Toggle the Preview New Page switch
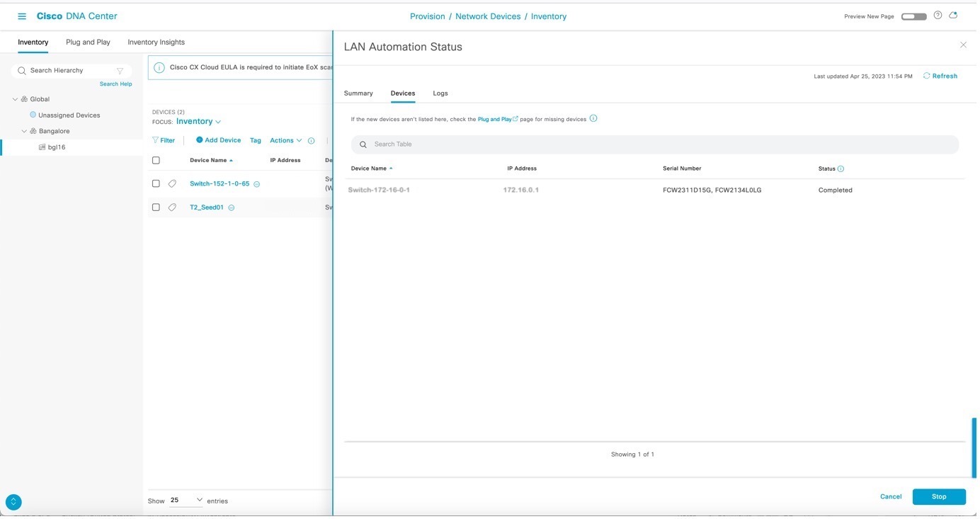The height and width of the screenshot is (519, 980). [913, 14]
